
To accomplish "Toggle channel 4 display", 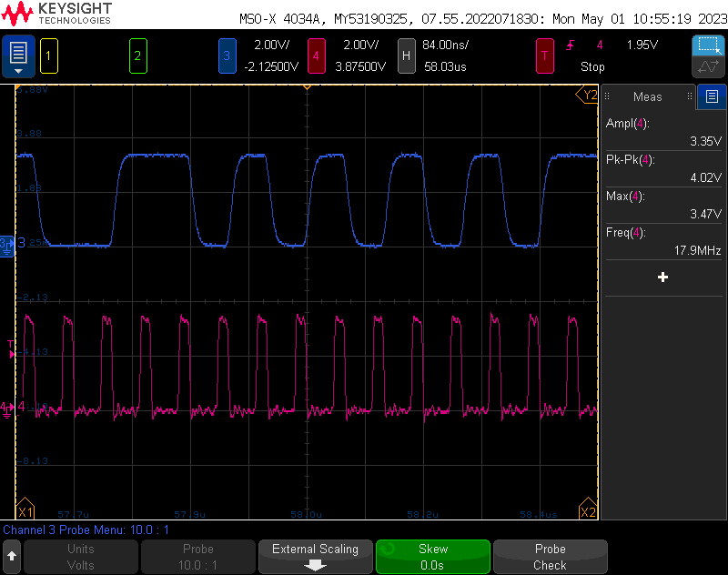I will [x=316, y=55].
